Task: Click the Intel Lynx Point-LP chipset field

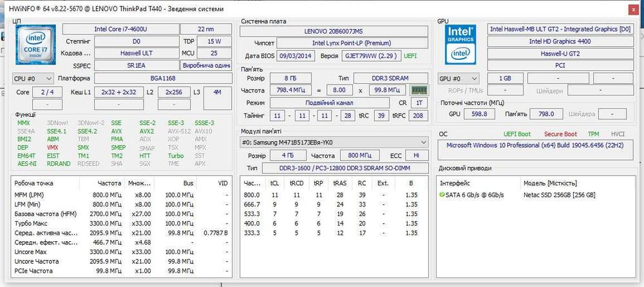Action: [352, 43]
